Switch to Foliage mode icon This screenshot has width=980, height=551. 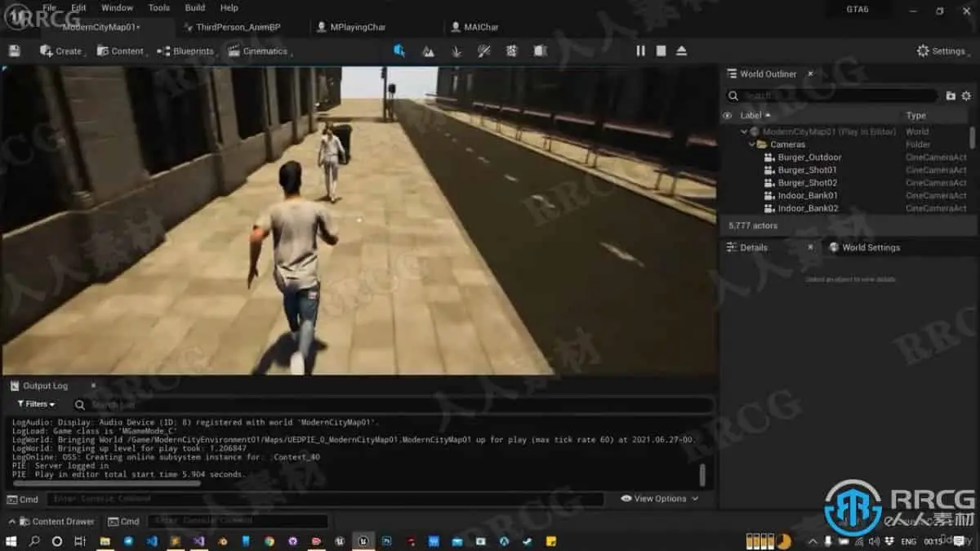coord(457,51)
